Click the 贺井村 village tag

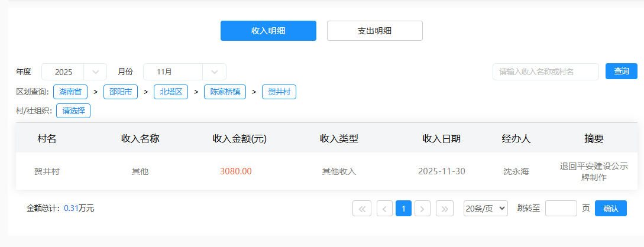(279, 92)
